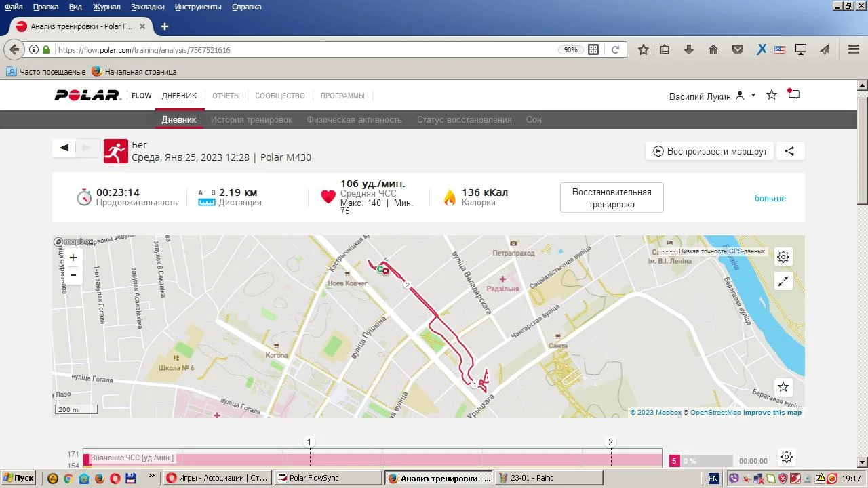This screenshot has height=488, width=868.
Task: Open the notifications icon in Polar header
Action: point(793,95)
